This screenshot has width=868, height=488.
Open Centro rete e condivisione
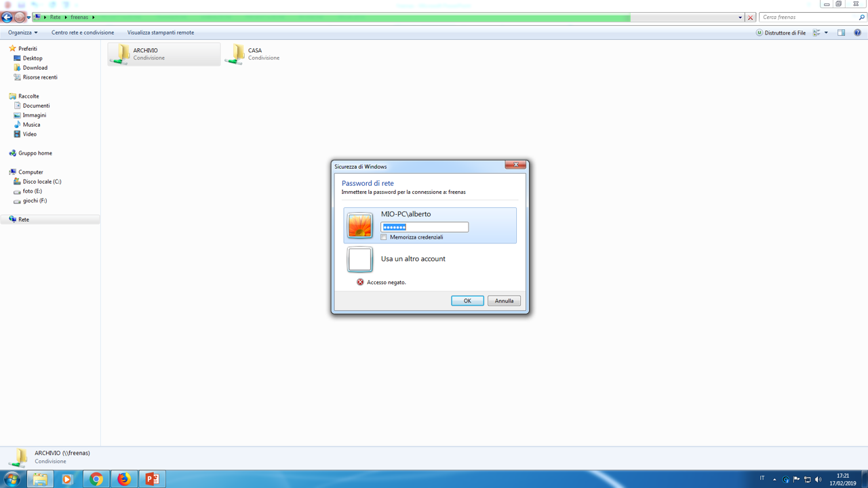pyautogui.click(x=83, y=33)
